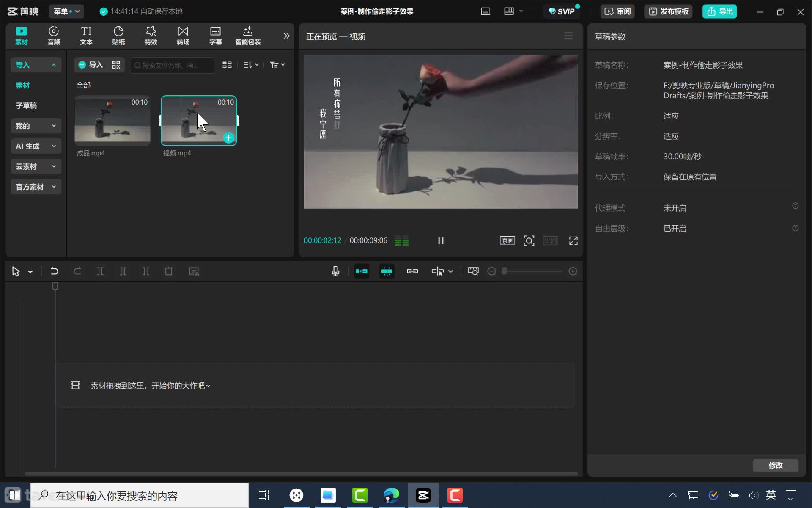812x508 pixels.
Task: Click the QR-code import icon
Action: tap(116, 65)
